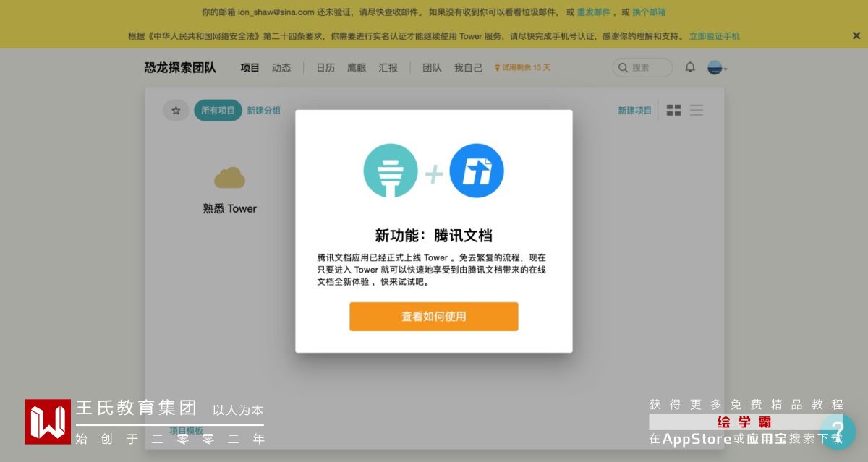Open the 汇报 tab
Image resolution: width=868 pixels, height=462 pixels.
[x=388, y=67]
